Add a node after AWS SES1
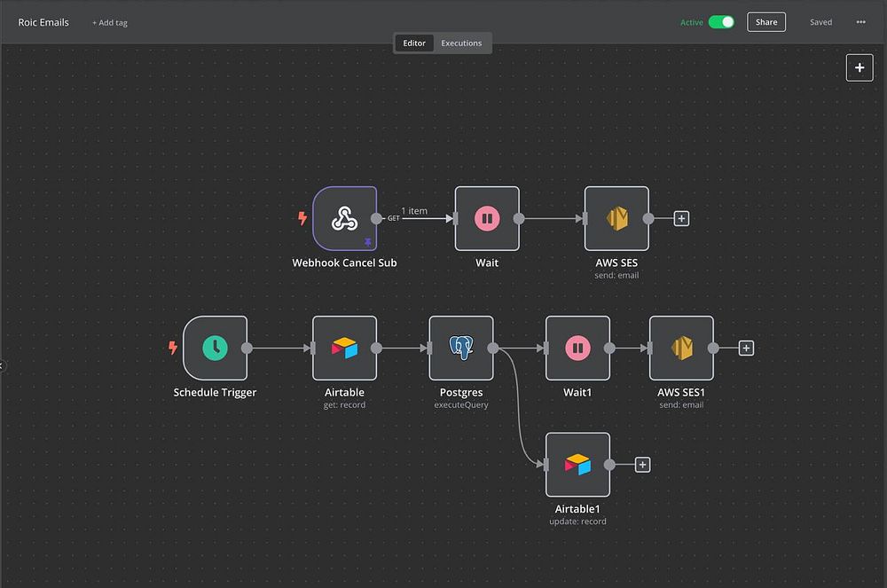The width and height of the screenshot is (887, 588). click(746, 348)
